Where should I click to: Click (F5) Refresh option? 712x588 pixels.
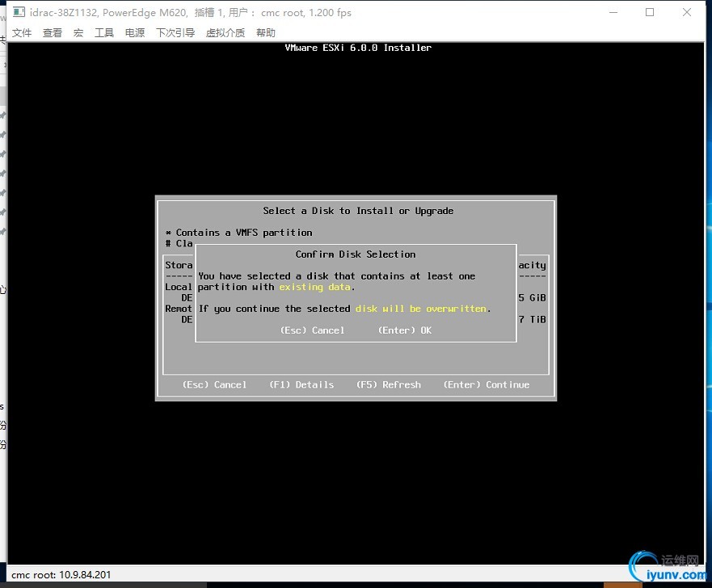tap(389, 384)
